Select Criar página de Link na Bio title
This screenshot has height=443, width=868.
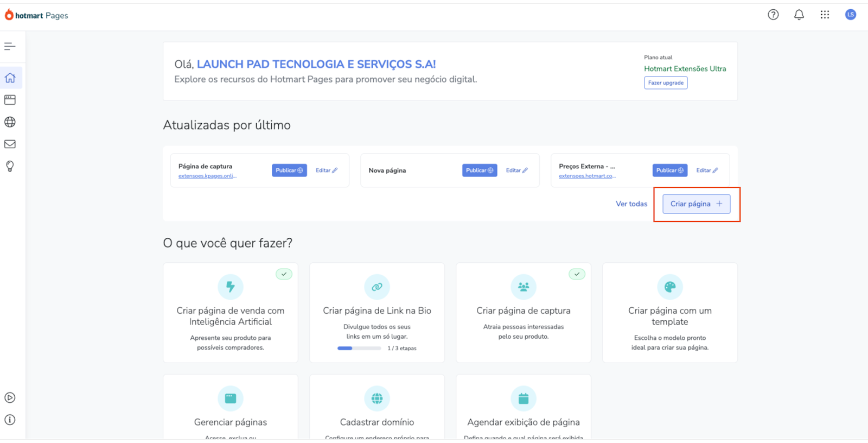click(377, 311)
